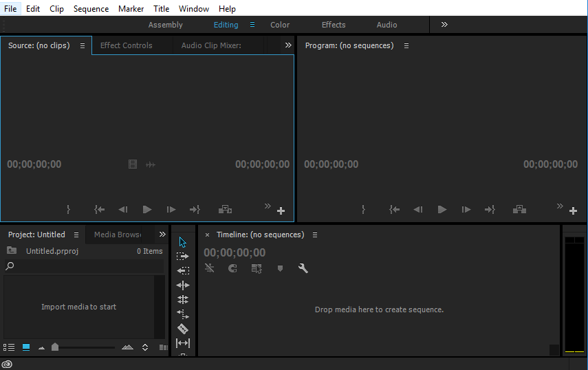588x370 pixels.
Task: Click Mark Out in Source monitor
Action: (x=68, y=209)
